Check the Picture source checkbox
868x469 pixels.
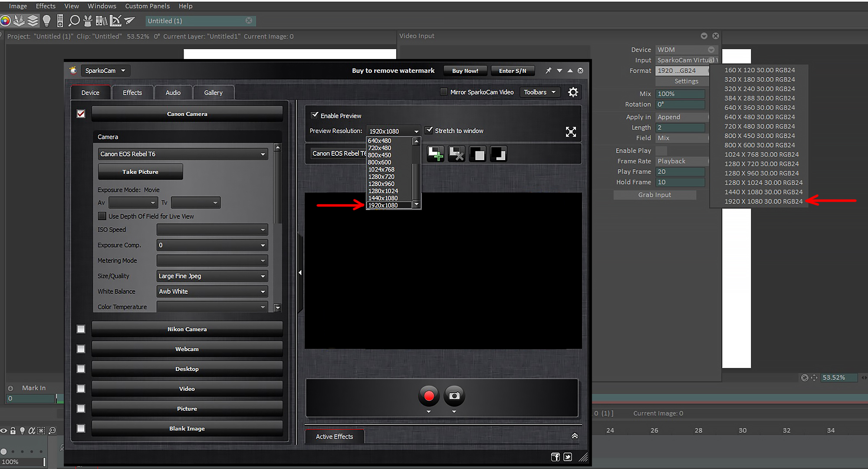click(81, 409)
